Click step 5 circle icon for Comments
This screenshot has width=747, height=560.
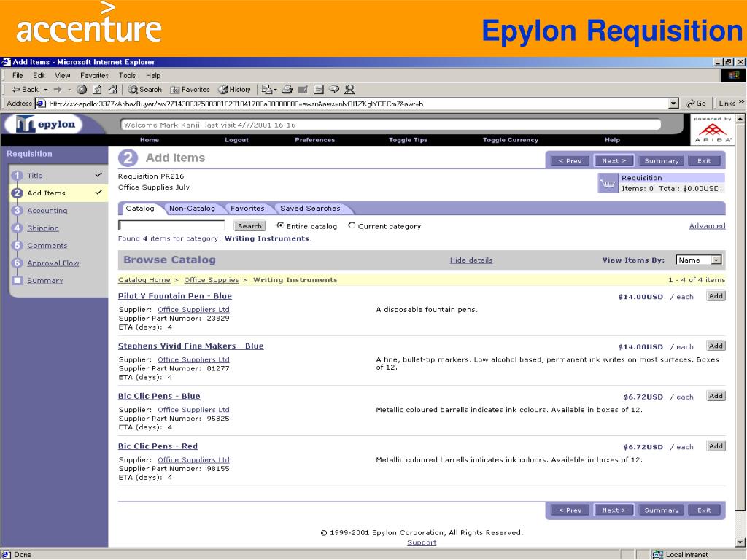tap(18, 245)
